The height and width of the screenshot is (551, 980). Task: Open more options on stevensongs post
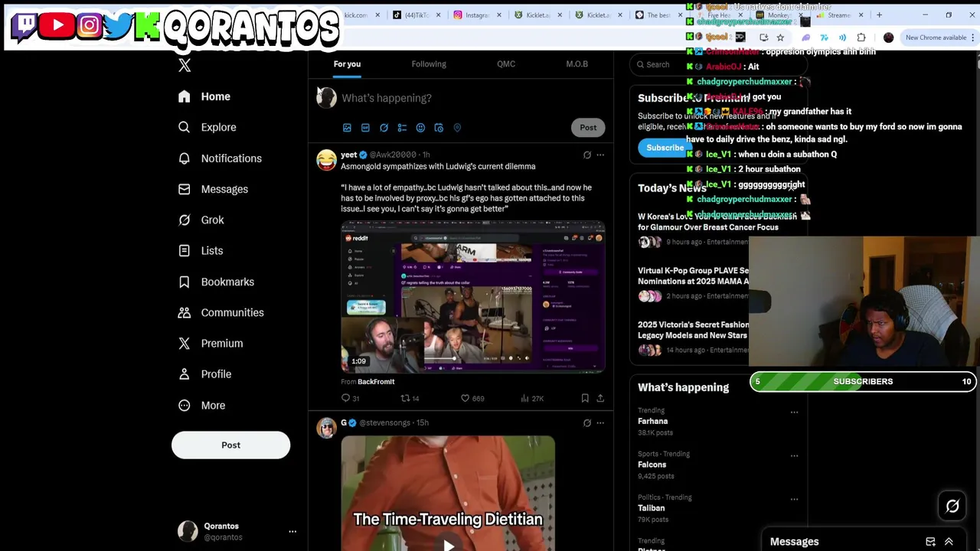tap(600, 422)
